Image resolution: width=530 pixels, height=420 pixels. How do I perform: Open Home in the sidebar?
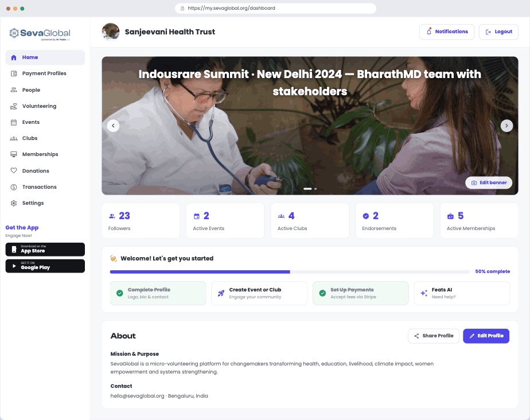[x=45, y=57]
